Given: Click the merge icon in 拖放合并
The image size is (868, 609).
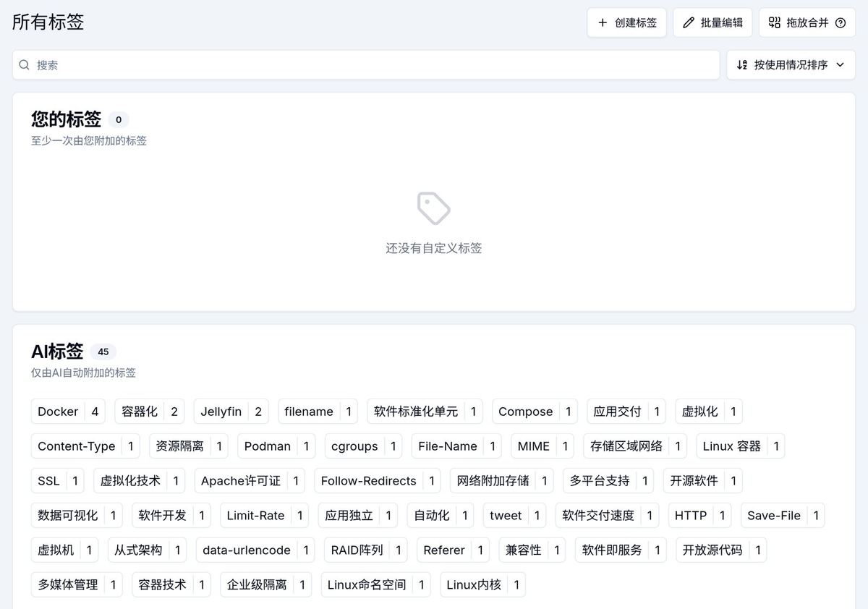Looking at the screenshot, I should (775, 22).
